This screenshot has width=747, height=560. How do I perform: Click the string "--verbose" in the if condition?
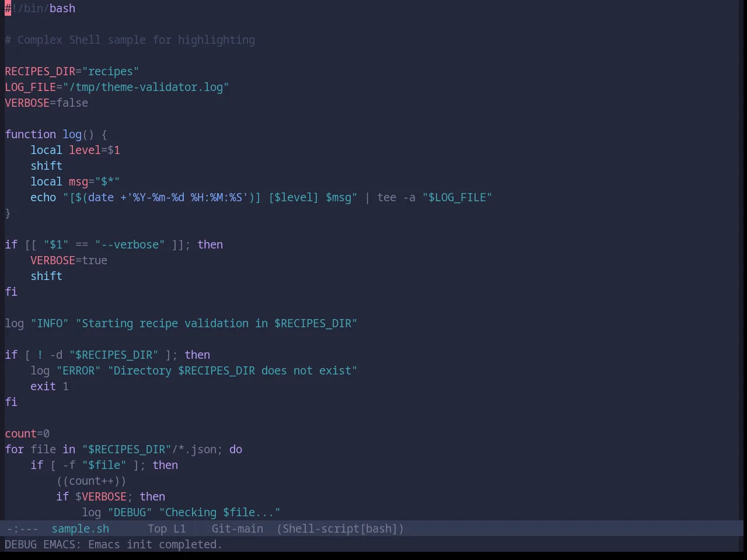coord(130,244)
